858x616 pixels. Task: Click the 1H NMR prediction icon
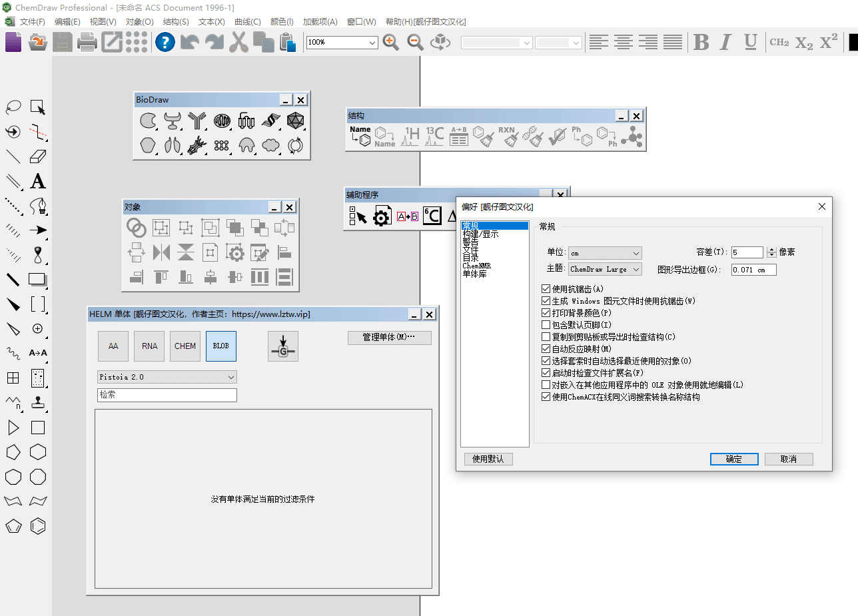click(410, 137)
